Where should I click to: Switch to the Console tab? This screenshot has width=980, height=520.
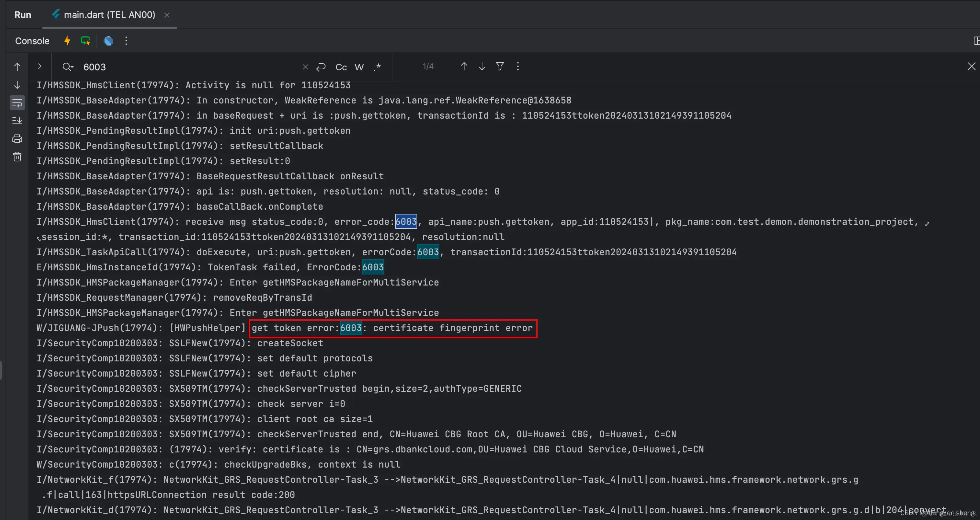(32, 41)
